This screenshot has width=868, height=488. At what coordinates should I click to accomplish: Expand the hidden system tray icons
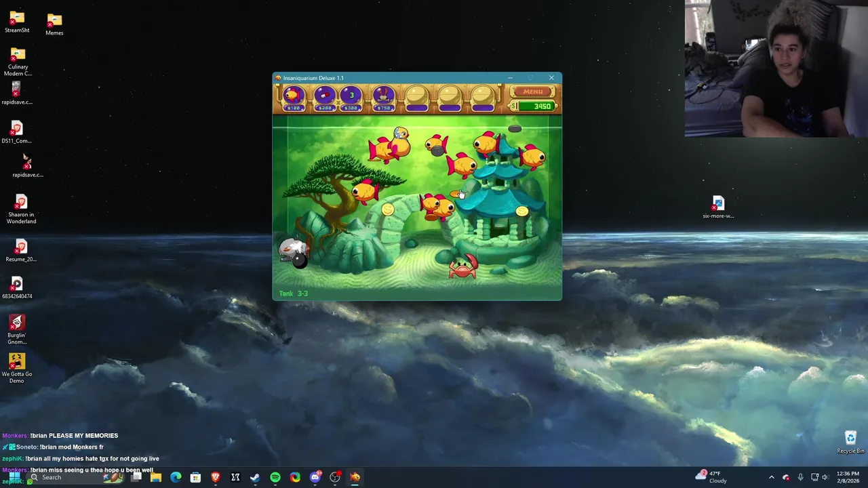tap(771, 477)
